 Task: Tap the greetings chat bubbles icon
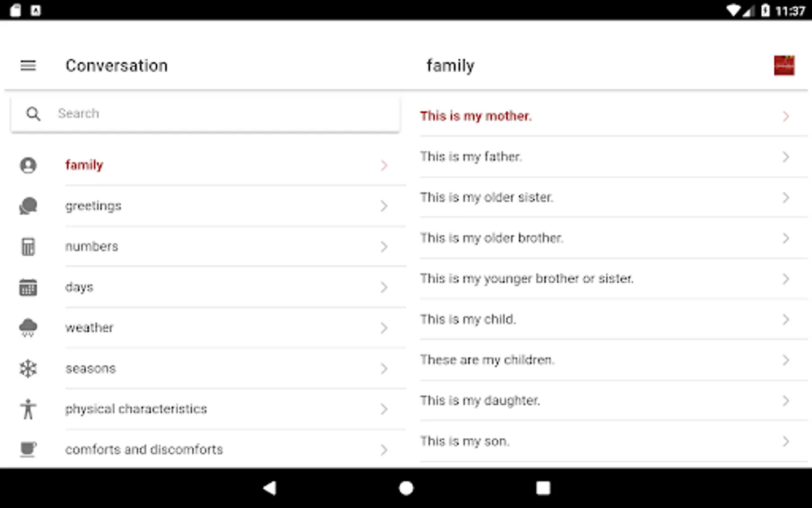(x=28, y=206)
